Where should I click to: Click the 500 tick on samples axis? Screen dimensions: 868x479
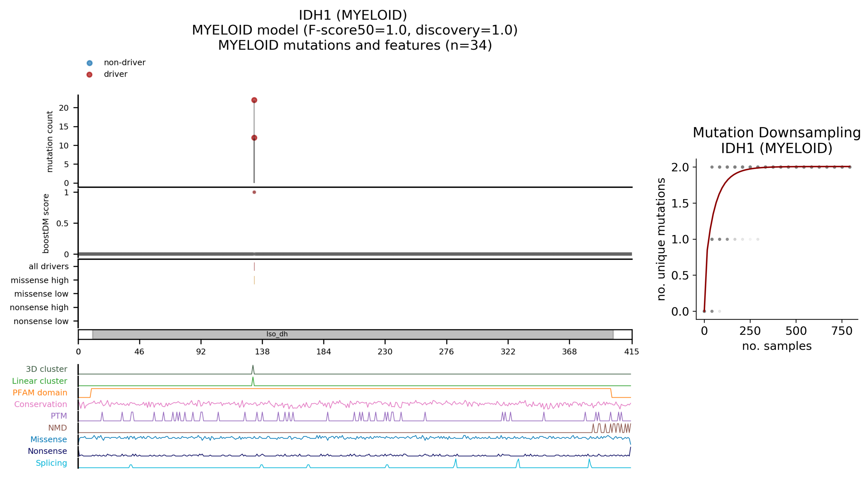coord(796,331)
